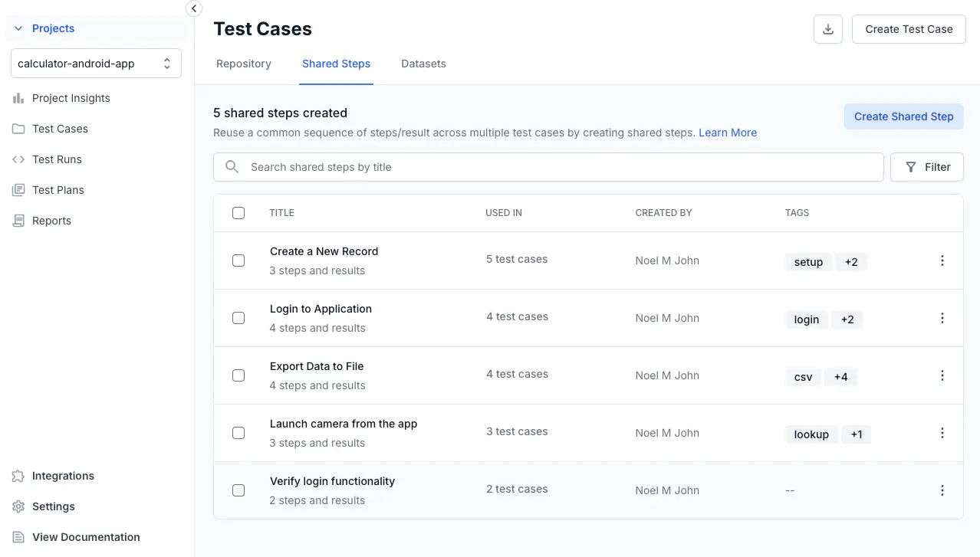Toggle the select-all checkbox in table header

coord(238,213)
